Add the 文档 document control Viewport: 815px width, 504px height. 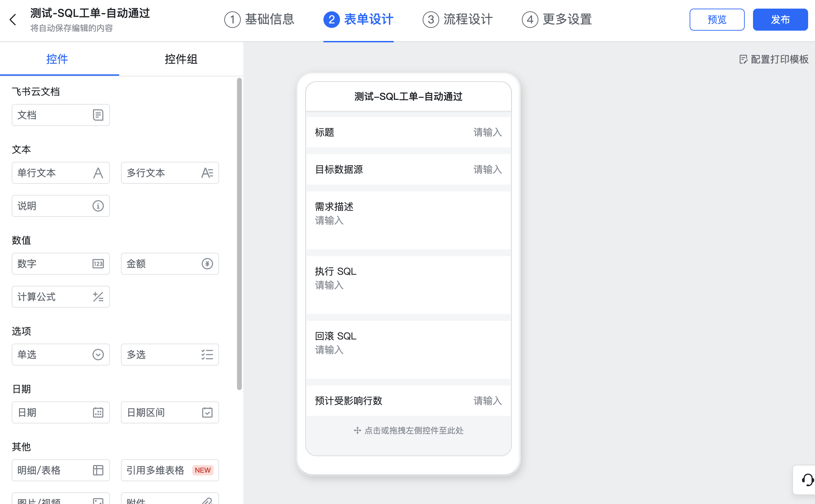pos(61,115)
